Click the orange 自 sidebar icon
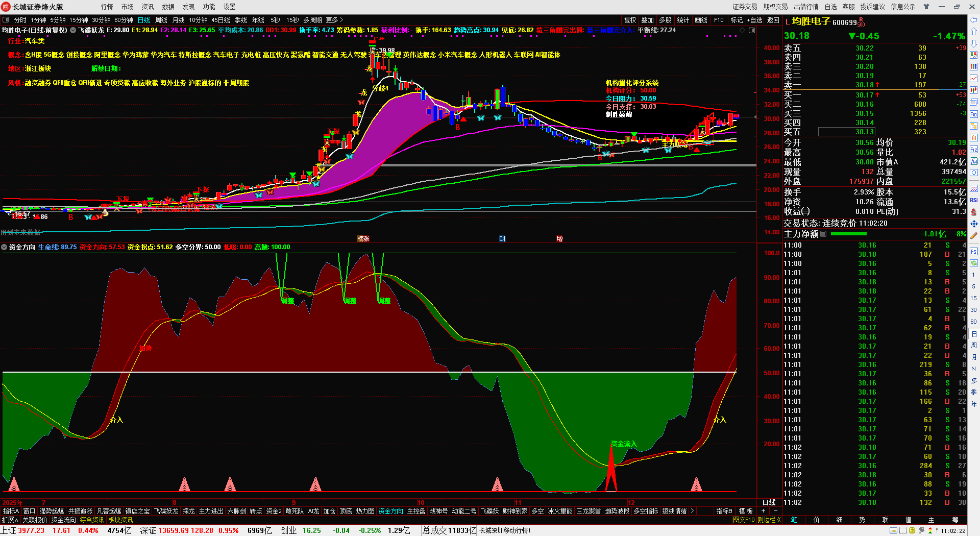The image size is (980, 536). pyautogui.click(x=974, y=137)
